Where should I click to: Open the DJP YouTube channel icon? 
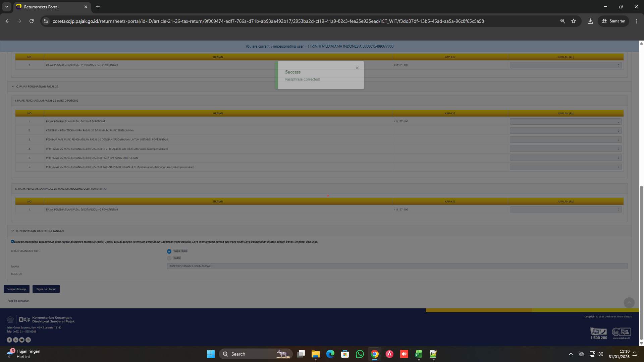point(22,340)
